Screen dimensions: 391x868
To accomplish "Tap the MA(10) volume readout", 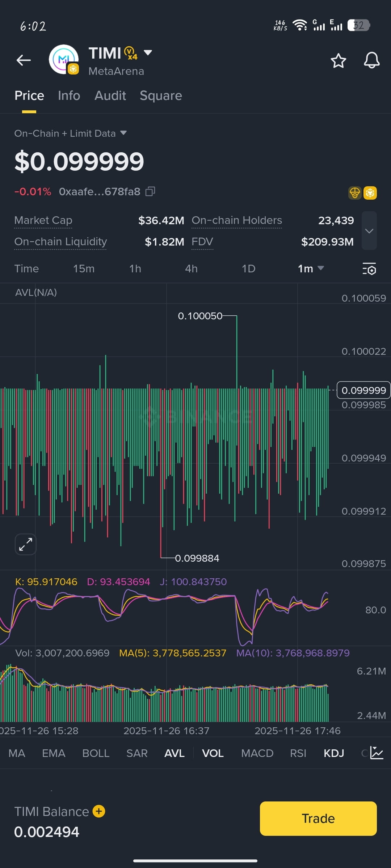I will click(x=293, y=653).
